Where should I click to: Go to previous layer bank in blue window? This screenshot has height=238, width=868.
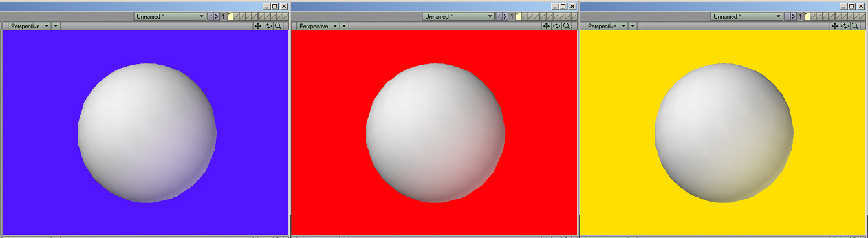coord(210,16)
